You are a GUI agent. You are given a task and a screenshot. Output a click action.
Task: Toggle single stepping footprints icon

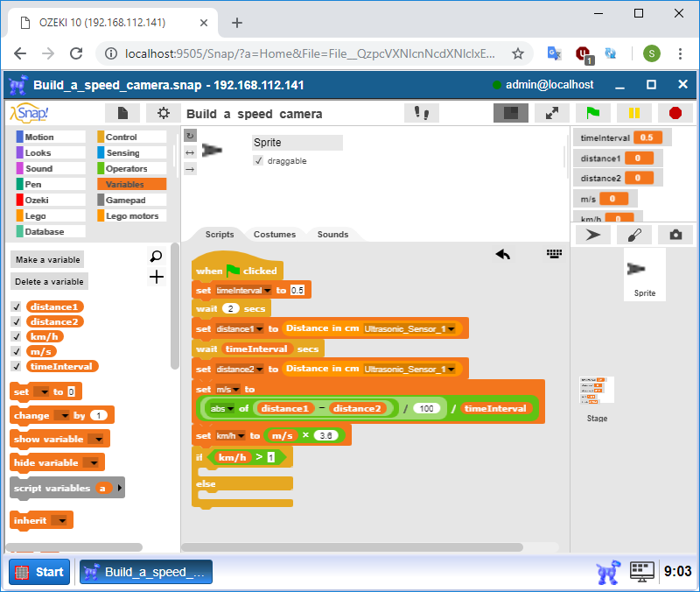coord(422,113)
